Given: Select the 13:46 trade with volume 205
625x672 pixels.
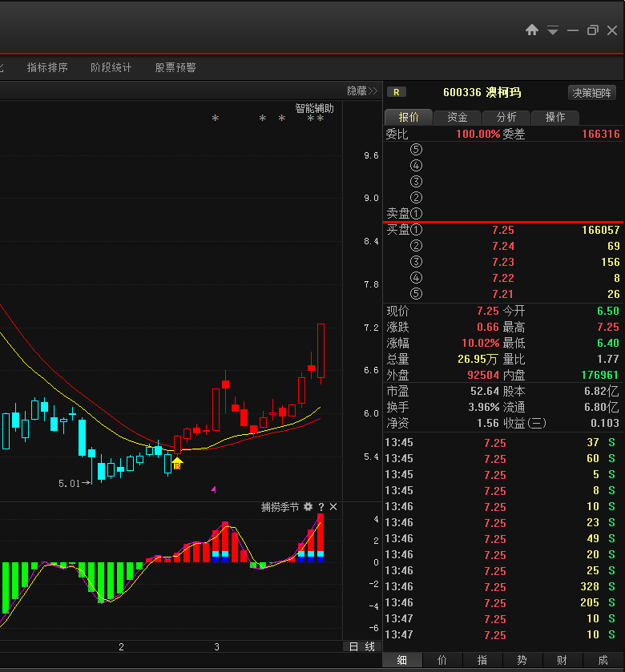Looking at the screenshot, I should 501,602.
